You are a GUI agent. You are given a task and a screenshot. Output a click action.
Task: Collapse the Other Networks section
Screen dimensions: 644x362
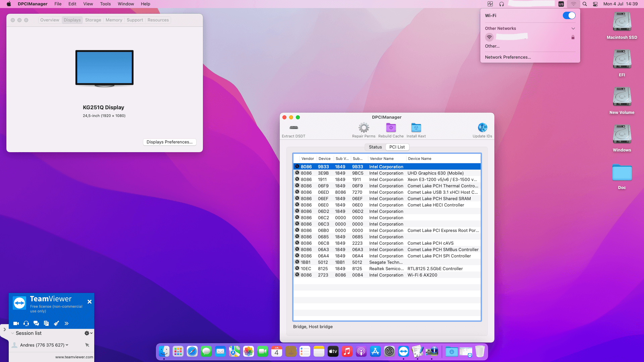[573, 28]
